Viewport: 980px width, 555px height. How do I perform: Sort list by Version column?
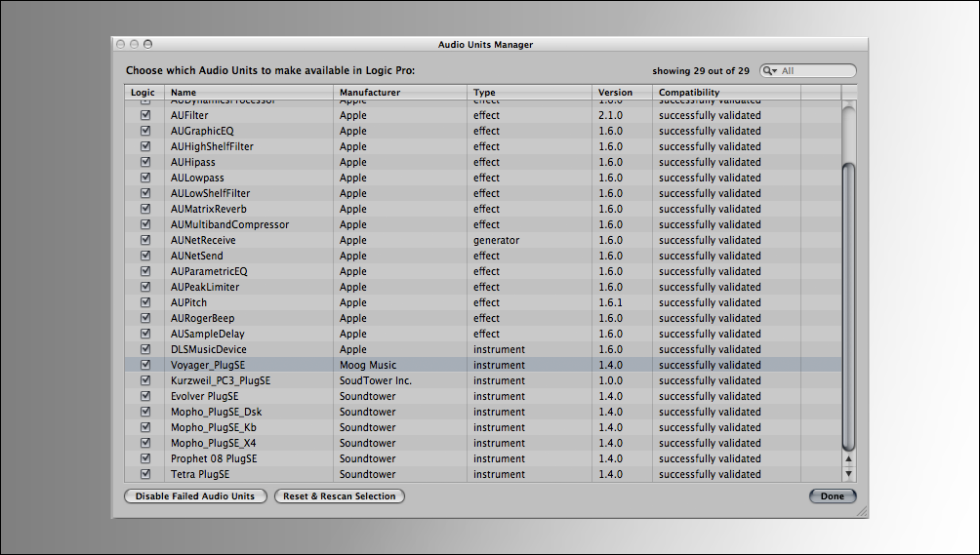(x=623, y=93)
